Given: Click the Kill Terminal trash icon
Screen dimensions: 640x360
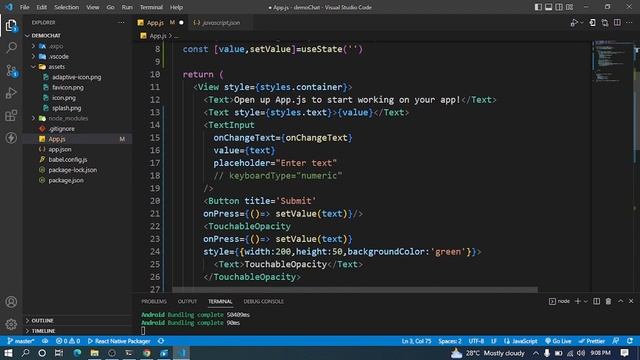Looking at the screenshot, I should 608,301.
